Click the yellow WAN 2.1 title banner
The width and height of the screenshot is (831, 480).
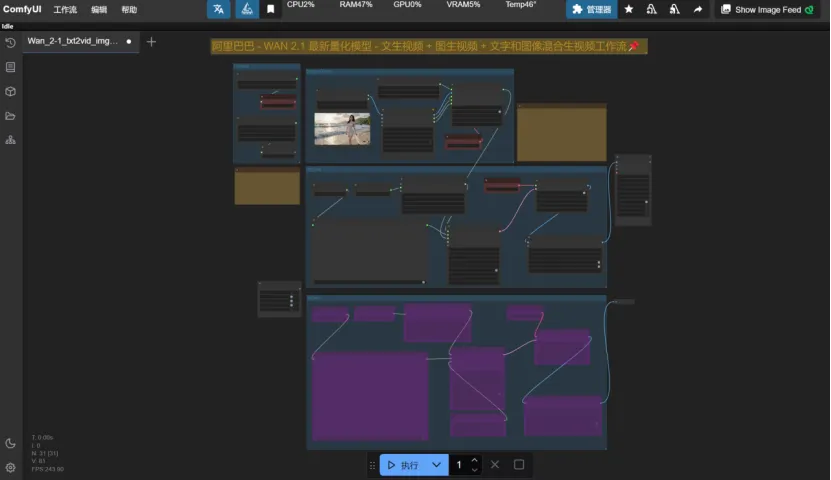pos(429,46)
